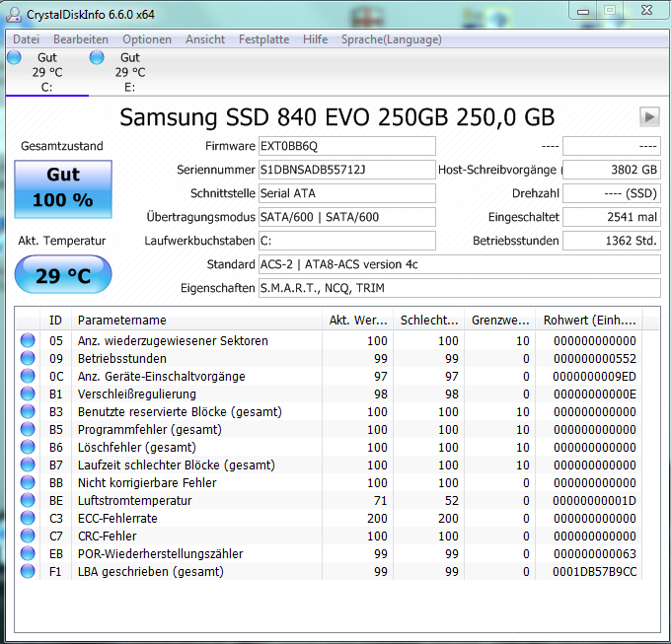The image size is (671, 644).
Task: Click status icon for Luftstromtemperatur row
Action: point(28,500)
